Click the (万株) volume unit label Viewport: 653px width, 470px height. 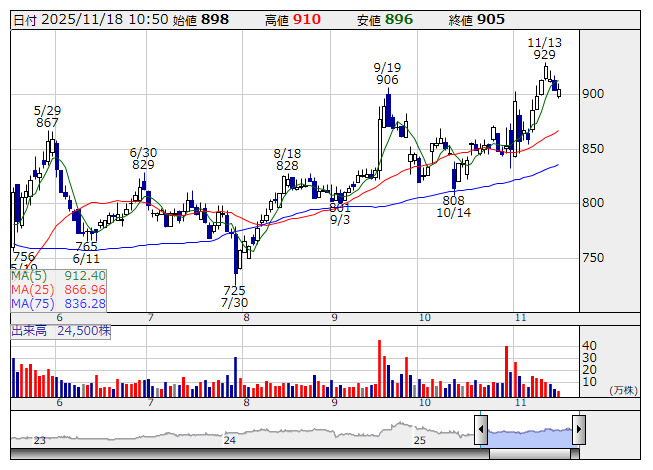coord(623,390)
